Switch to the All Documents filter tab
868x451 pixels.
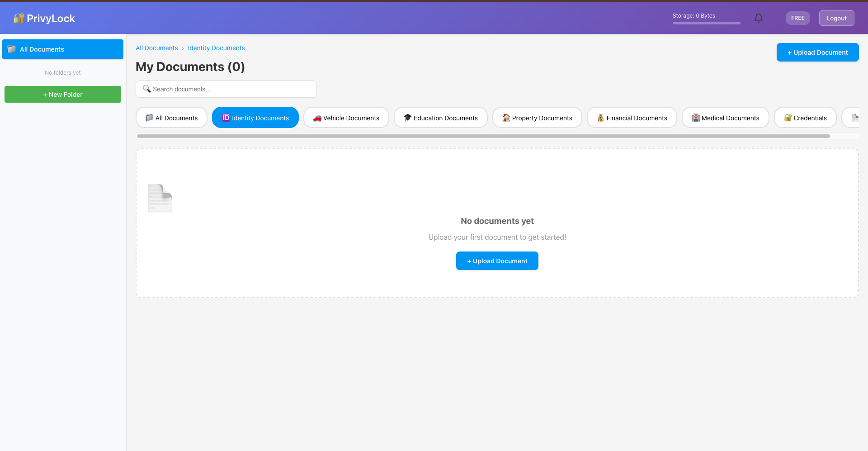(x=171, y=118)
